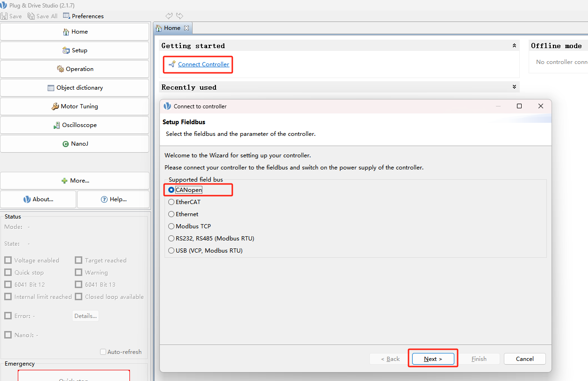Open the Operation sidebar page
The height and width of the screenshot is (381, 588).
coord(75,69)
